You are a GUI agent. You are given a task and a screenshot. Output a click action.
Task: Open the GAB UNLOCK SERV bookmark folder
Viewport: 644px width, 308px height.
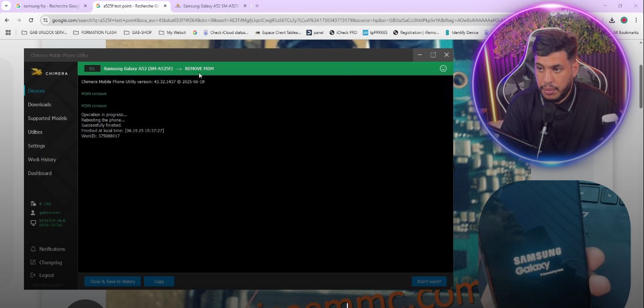click(44, 33)
